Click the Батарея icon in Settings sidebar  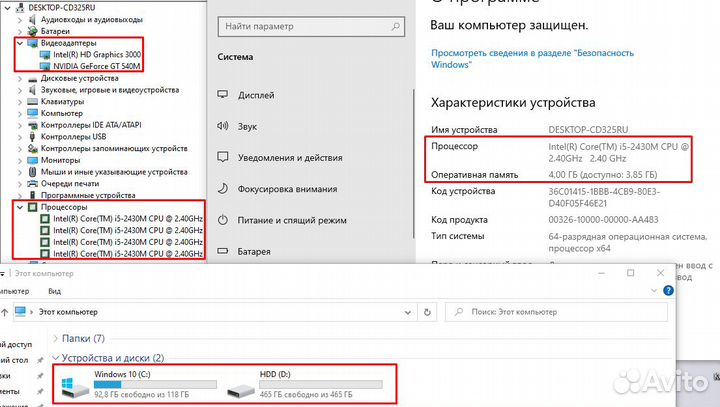click(223, 251)
